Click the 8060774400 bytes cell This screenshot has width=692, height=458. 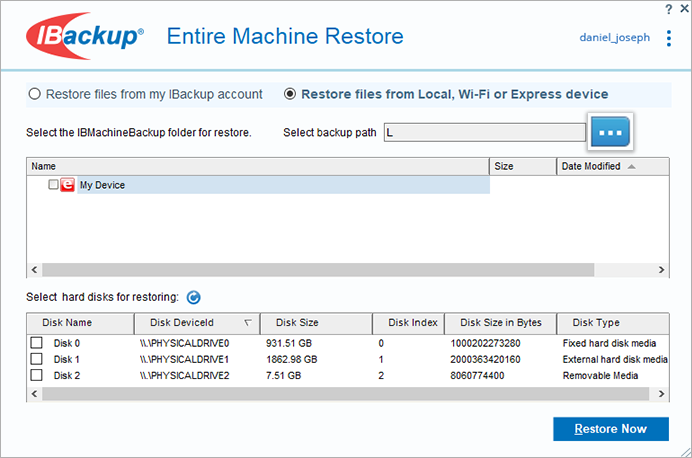[477, 376]
